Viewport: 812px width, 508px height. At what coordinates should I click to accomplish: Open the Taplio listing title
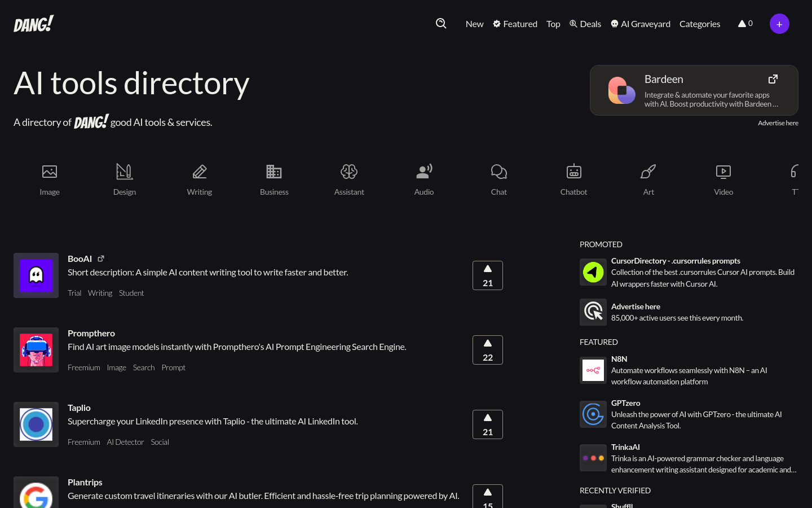(79, 408)
